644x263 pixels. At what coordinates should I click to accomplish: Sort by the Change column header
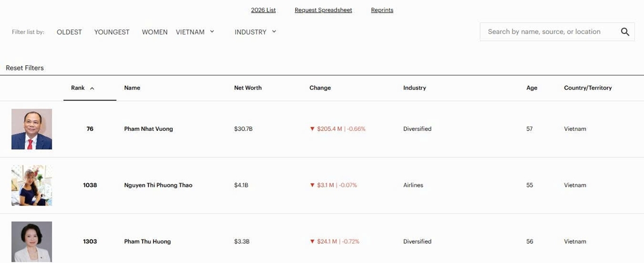[x=320, y=88]
